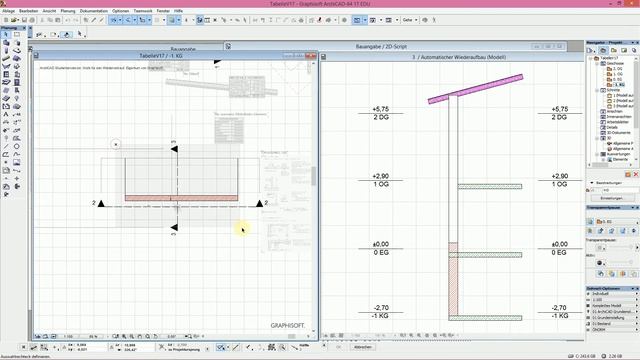Viewport: 640px width, 360px height.
Task: Select 3D-Dokumente in the Navigator
Action: (616, 133)
